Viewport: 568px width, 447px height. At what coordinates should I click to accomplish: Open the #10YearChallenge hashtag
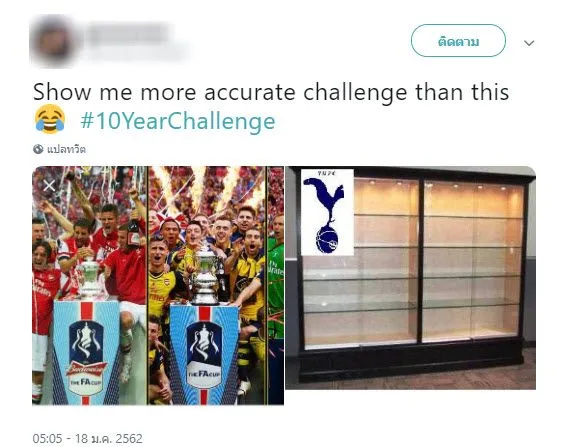[x=178, y=121]
